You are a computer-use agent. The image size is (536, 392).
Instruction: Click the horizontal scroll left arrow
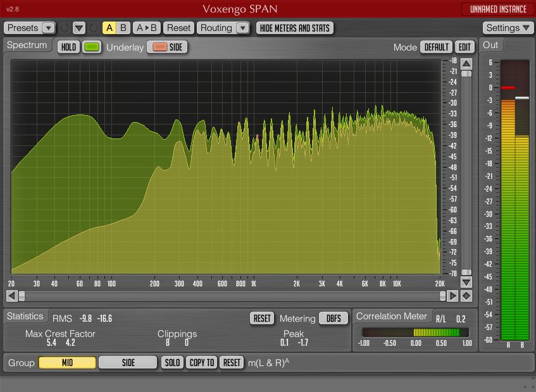(x=11, y=296)
